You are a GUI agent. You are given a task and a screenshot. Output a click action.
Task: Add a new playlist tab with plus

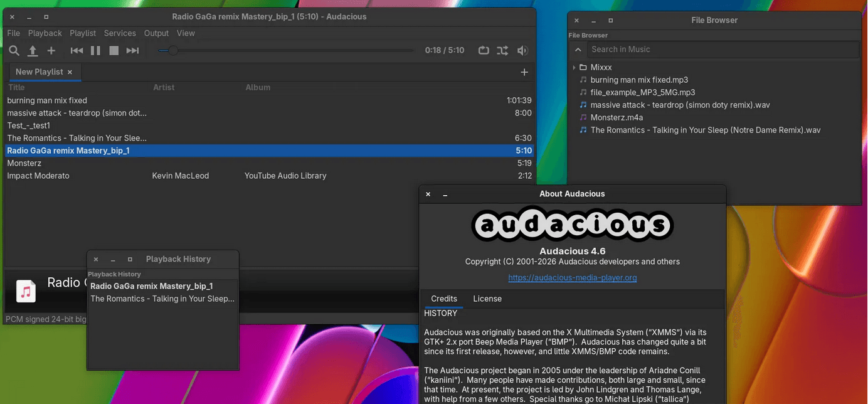(524, 72)
